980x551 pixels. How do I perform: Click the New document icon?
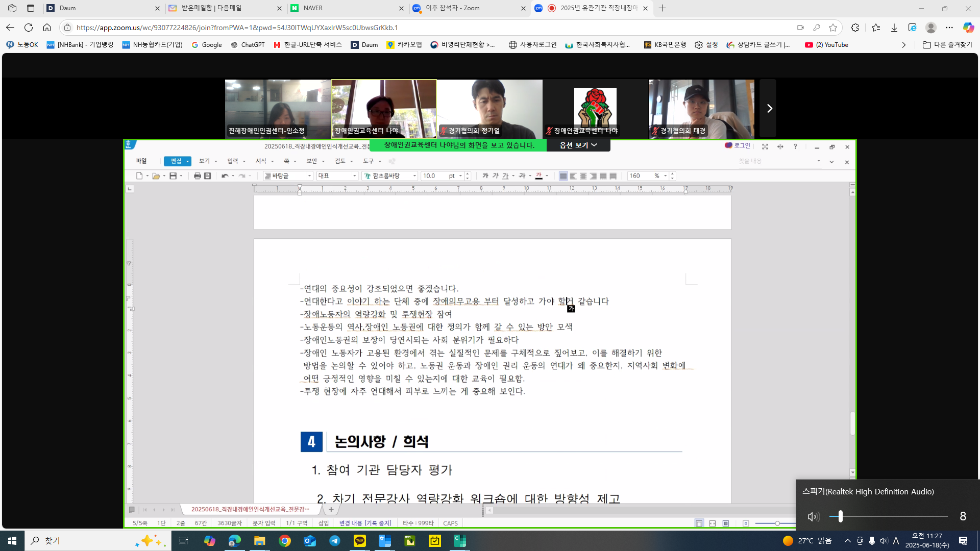click(139, 176)
